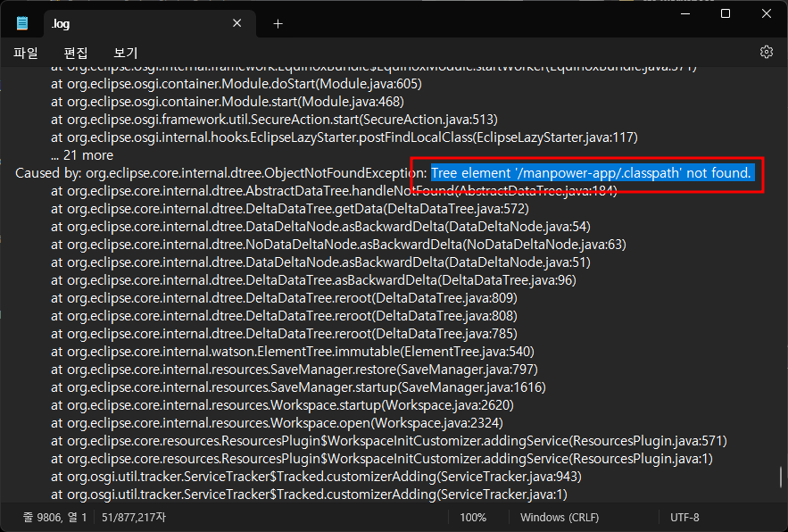Click line 'DeltaDataTree.getData(DeltaDataTree.java:572)'

(x=289, y=209)
